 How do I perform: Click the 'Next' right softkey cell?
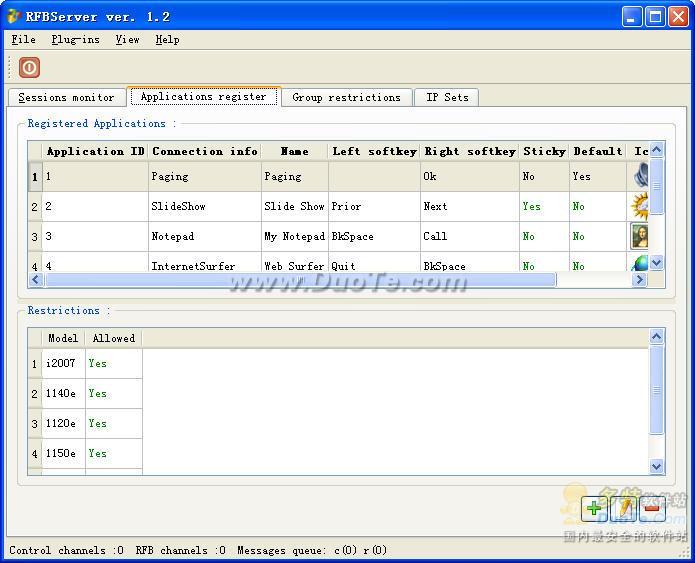[470, 207]
